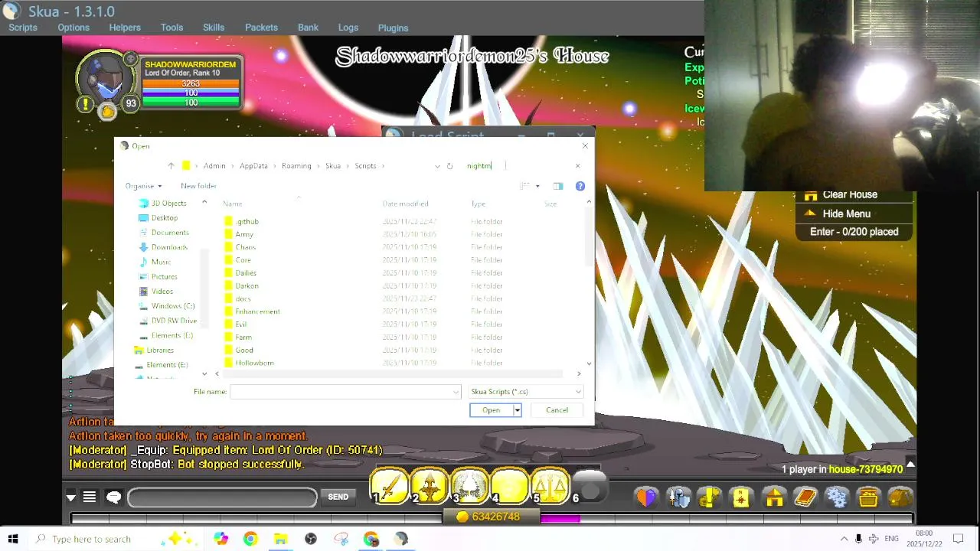Activate skill slot 2 icon
Viewport: 980px width, 551px height.
pyautogui.click(x=430, y=487)
